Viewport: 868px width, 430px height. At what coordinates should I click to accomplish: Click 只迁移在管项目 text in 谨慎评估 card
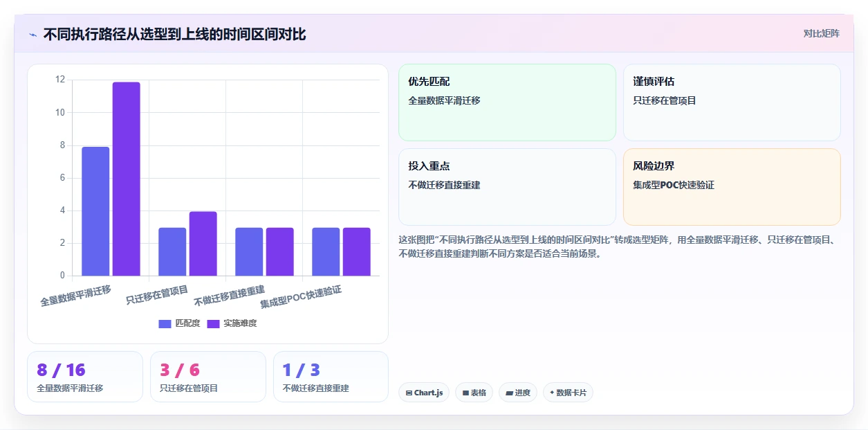pos(665,100)
